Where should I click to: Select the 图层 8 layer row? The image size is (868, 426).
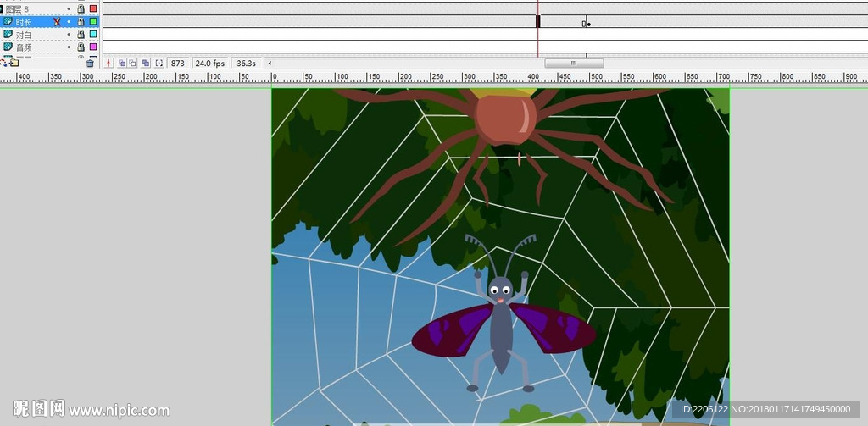pyautogui.click(x=50, y=8)
